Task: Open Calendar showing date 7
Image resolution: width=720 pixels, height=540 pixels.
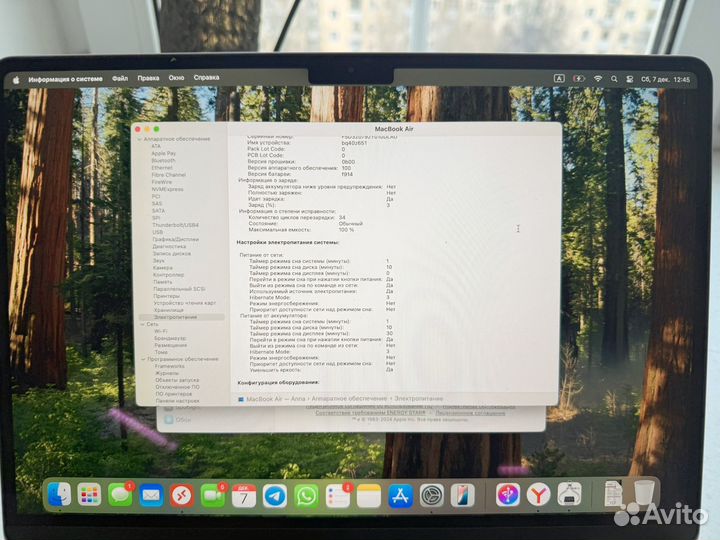Action: [244, 496]
